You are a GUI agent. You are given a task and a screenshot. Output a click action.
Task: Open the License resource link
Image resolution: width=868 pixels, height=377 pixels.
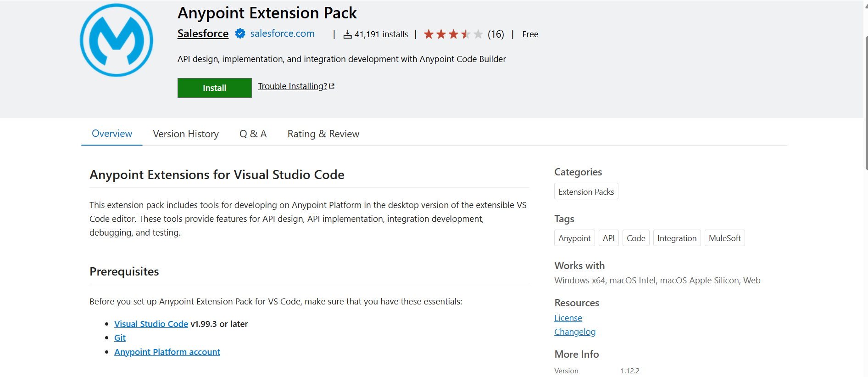[568, 318]
